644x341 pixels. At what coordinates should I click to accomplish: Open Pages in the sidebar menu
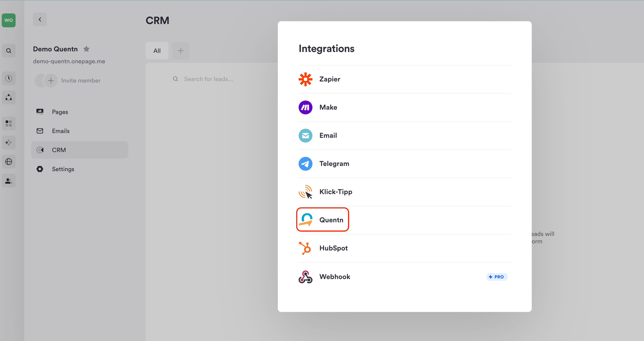[x=60, y=112]
